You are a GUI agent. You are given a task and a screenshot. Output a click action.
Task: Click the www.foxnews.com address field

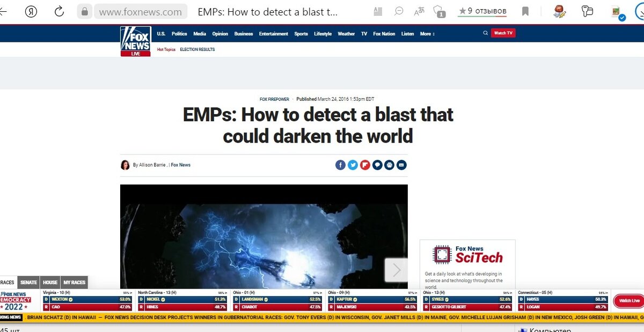click(141, 11)
